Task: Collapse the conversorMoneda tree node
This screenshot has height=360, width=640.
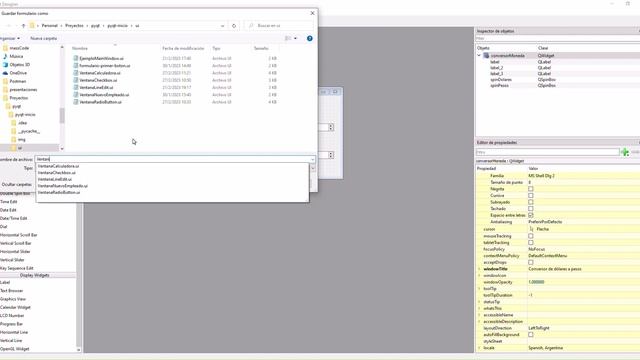Action: tap(479, 56)
